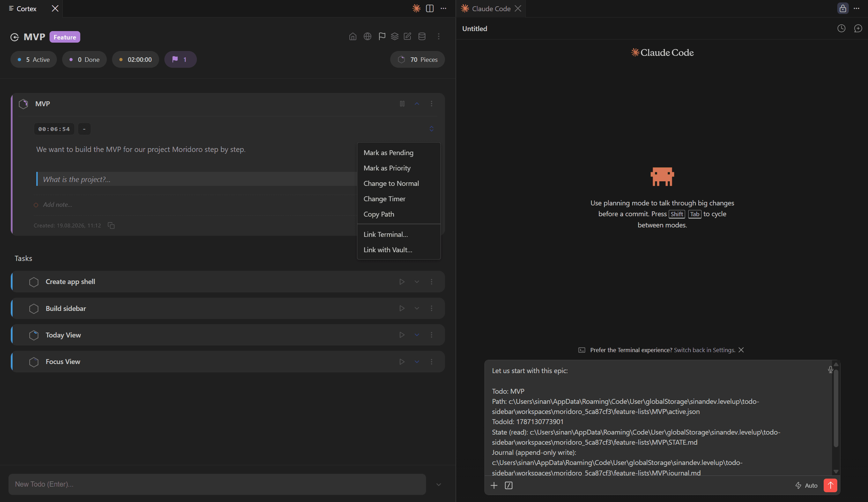The height and width of the screenshot is (502, 868).
Task: Toggle the 5 Active filter pill
Action: (x=34, y=59)
